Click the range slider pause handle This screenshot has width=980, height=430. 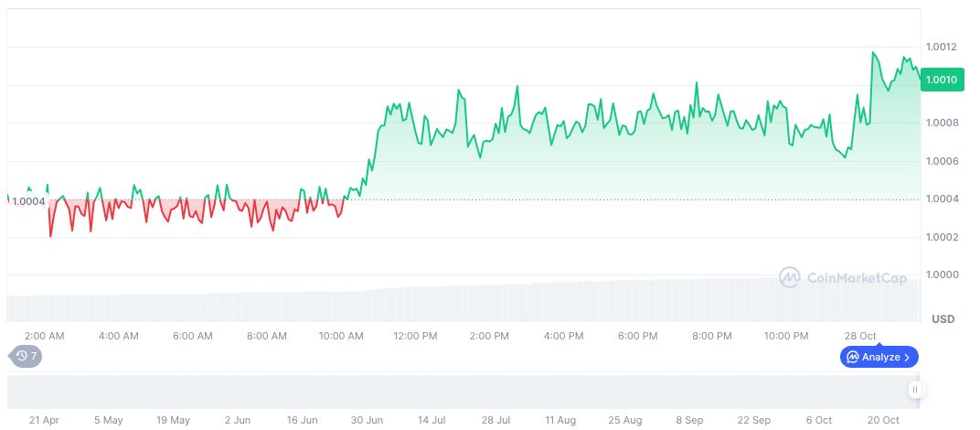[x=914, y=391]
